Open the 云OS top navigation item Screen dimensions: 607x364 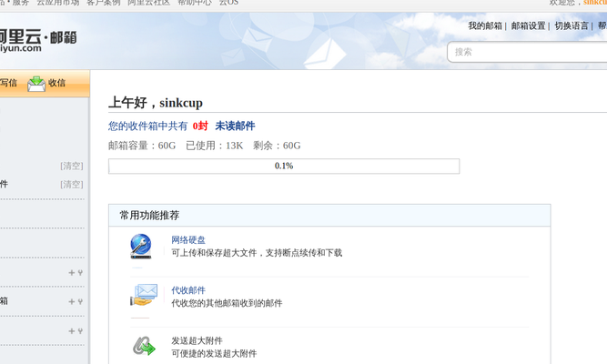pyautogui.click(x=228, y=3)
